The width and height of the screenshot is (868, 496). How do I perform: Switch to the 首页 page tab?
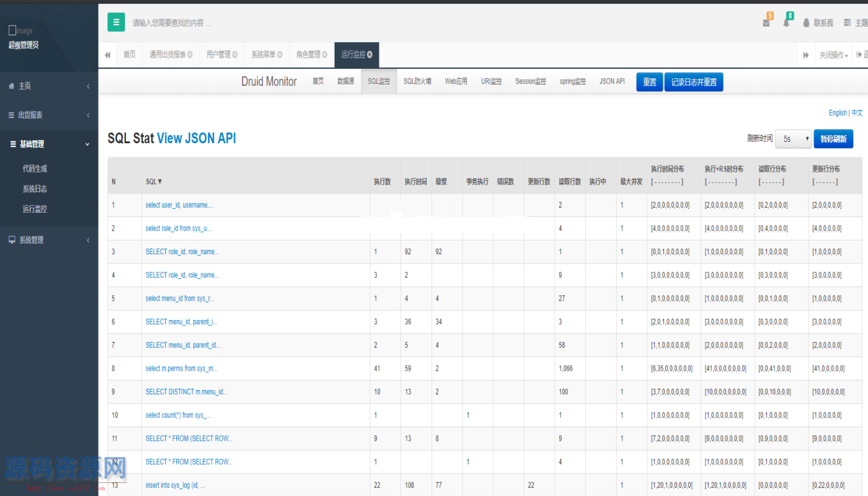(129, 55)
